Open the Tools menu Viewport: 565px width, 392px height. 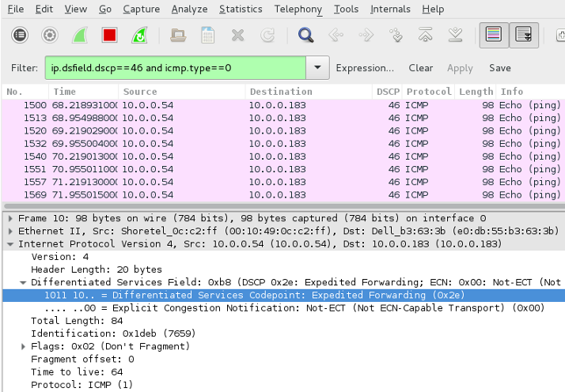[x=346, y=9]
